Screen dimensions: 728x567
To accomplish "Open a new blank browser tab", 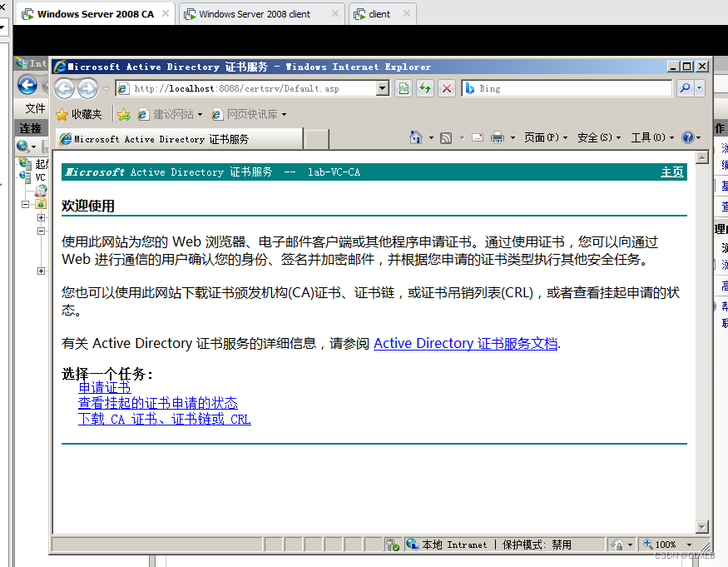I will tap(317, 139).
